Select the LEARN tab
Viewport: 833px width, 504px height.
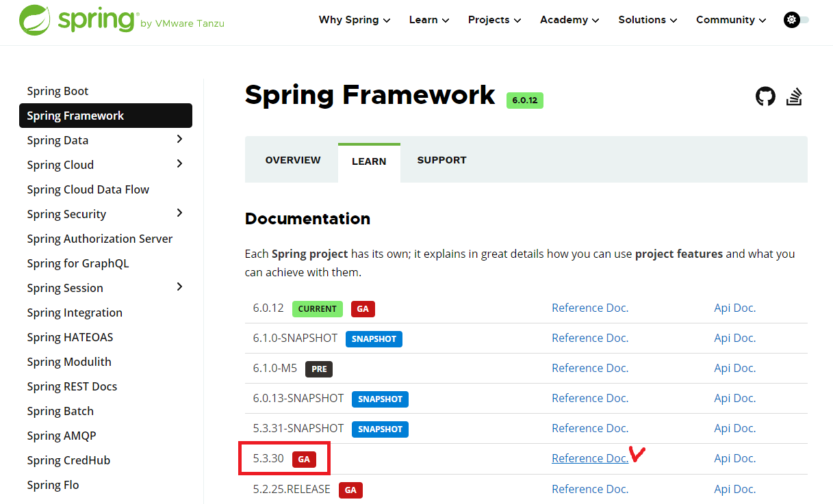click(369, 163)
